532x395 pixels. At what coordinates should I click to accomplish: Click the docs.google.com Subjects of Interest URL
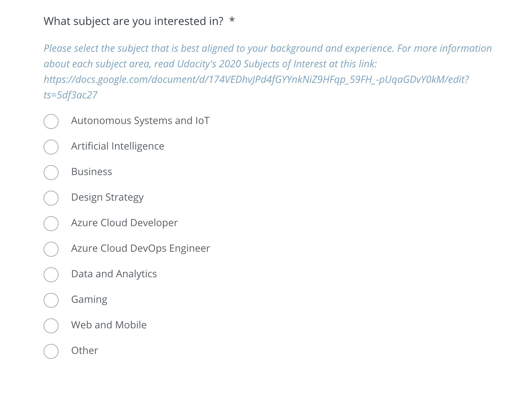pos(256,80)
